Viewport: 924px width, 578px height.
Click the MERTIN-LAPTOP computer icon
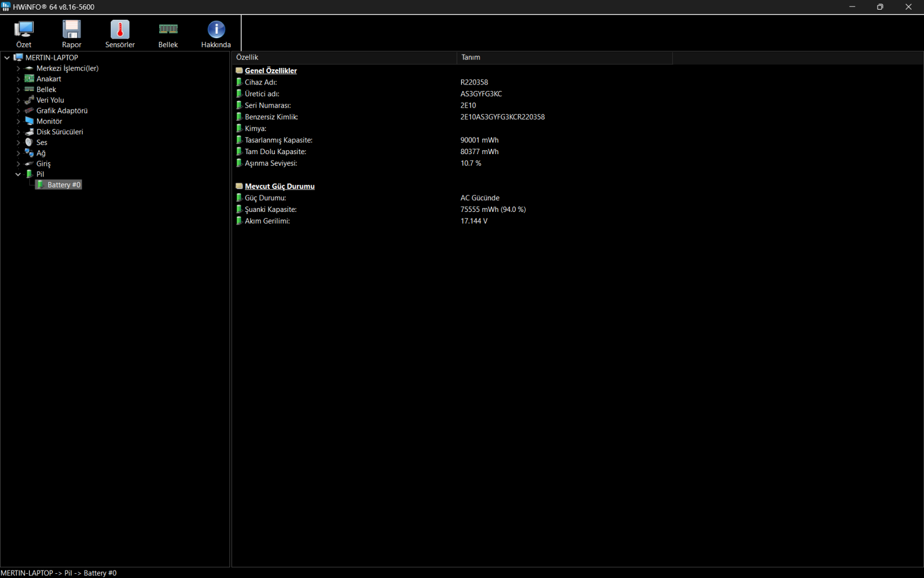pyautogui.click(x=18, y=57)
